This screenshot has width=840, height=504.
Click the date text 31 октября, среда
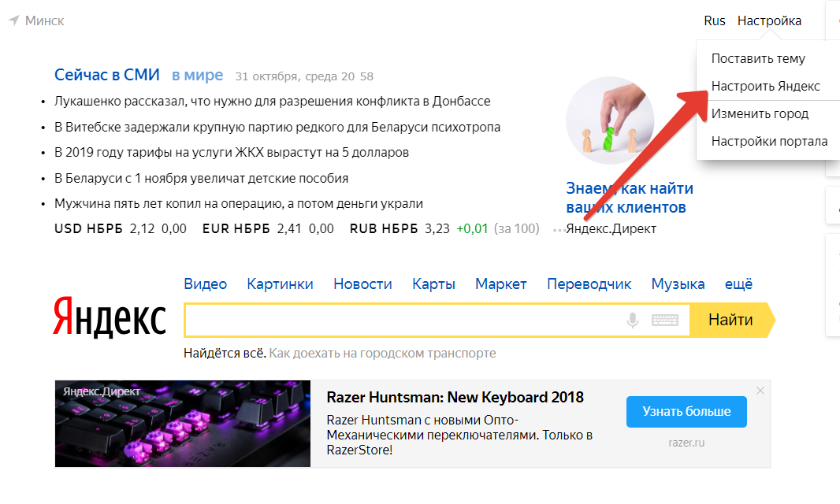(286, 76)
